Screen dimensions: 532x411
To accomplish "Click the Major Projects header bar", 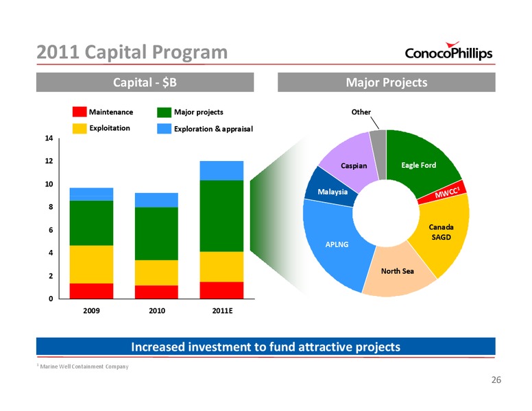I will [x=387, y=82].
